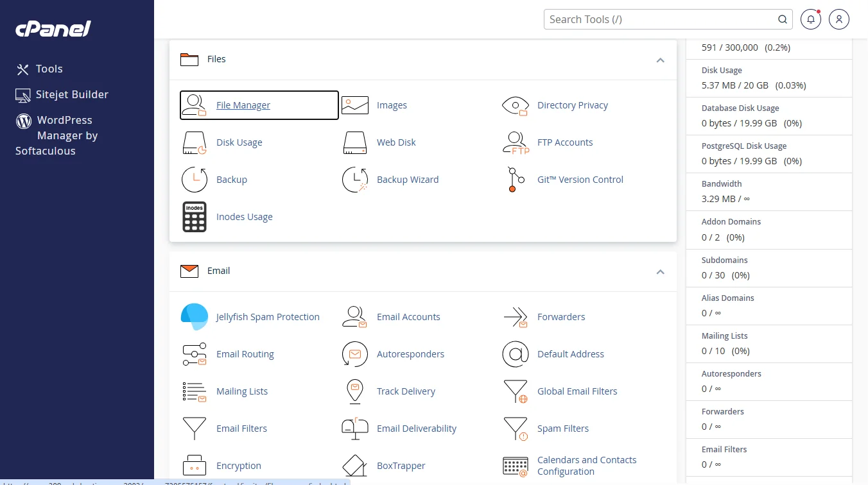
Task: Open Git™ Version Control link
Action: pos(580,180)
